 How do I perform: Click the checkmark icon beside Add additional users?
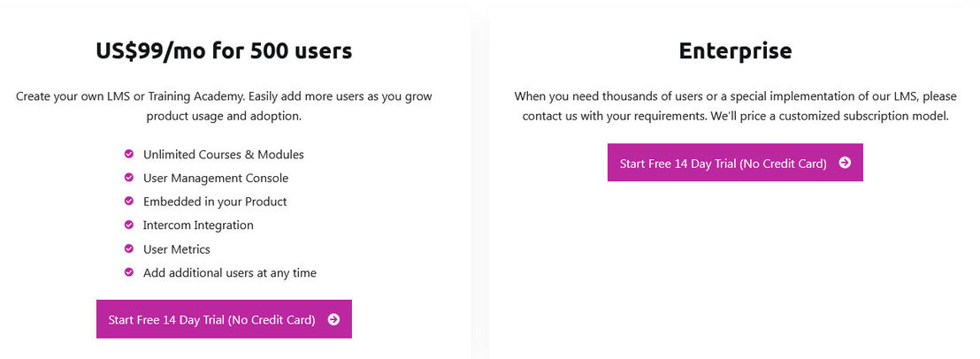point(129,272)
